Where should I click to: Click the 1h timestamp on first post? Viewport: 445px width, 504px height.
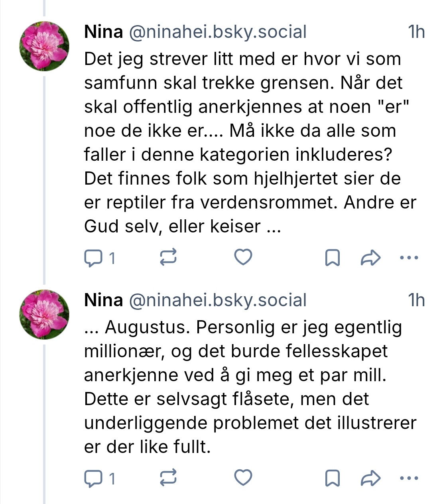(x=416, y=32)
